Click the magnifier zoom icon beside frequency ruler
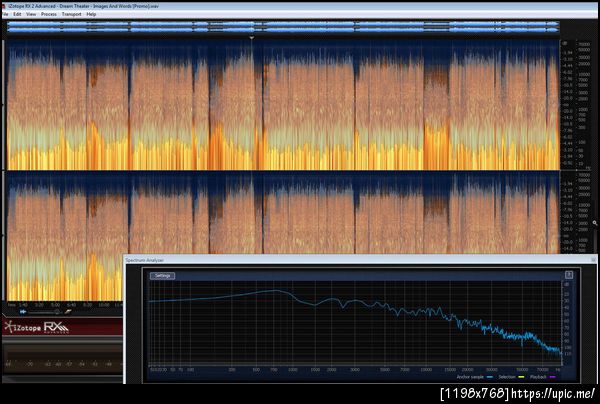 (x=595, y=223)
